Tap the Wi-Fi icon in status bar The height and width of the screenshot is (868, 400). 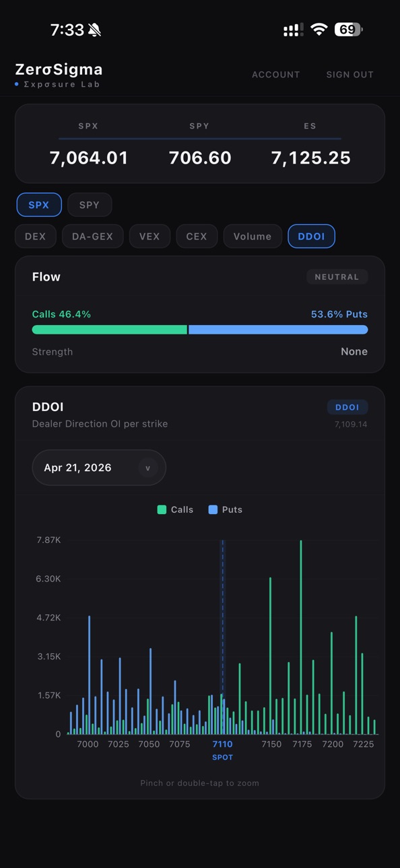click(319, 30)
